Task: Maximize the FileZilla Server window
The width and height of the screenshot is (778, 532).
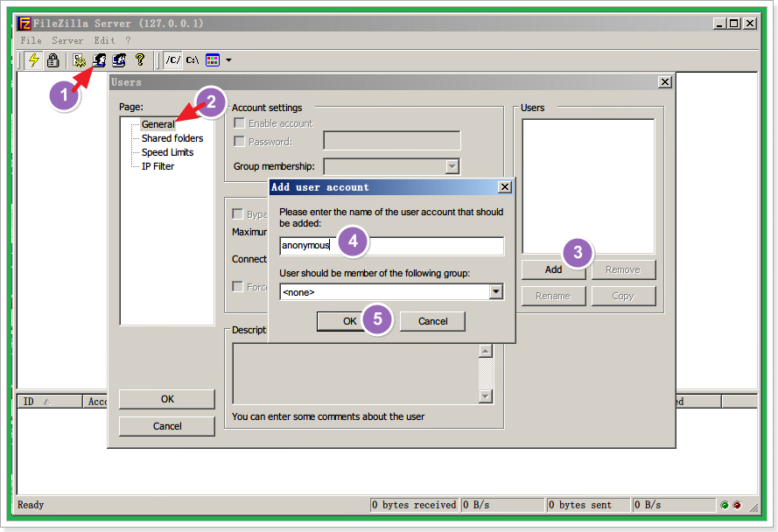Action: click(734, 24)
